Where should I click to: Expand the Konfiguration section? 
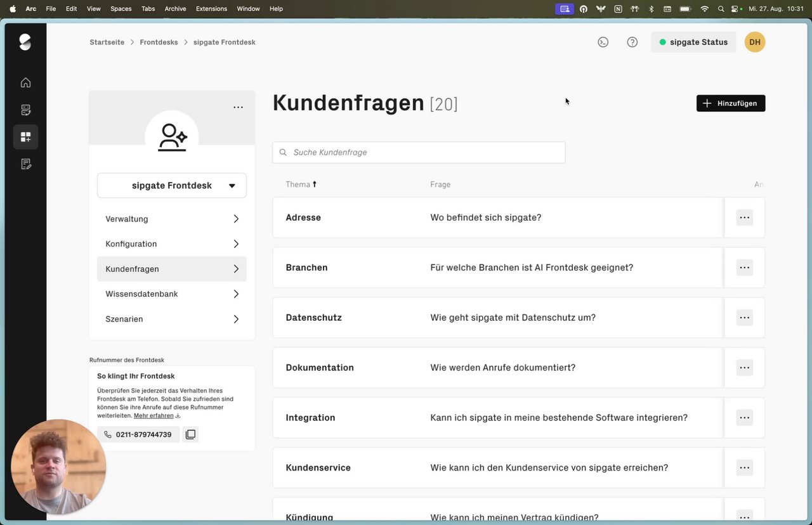(172, 244)
